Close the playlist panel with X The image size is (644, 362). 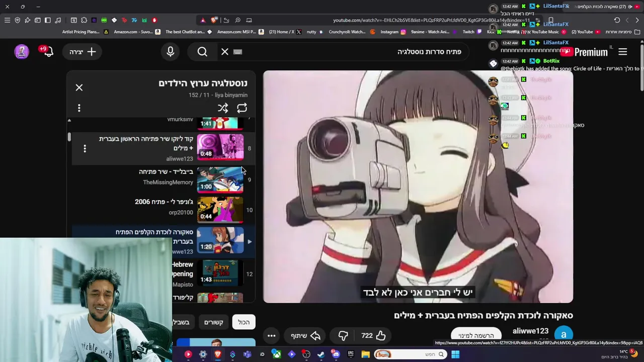[x=79, y=87]
